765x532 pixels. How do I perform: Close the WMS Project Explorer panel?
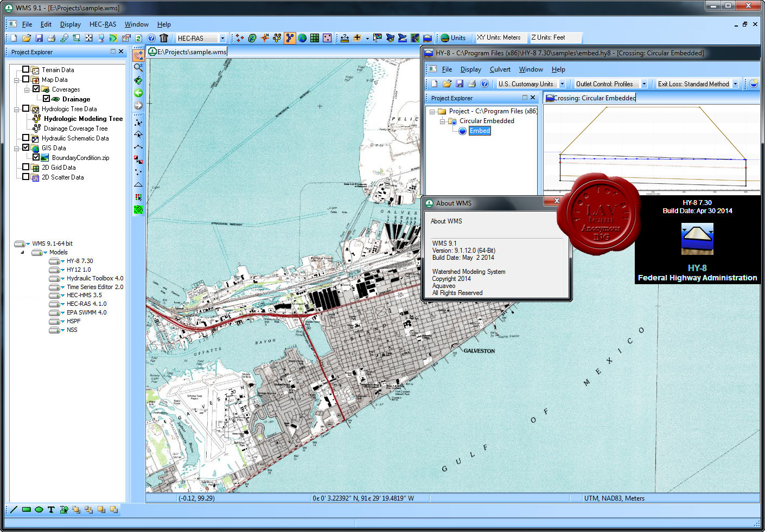coord(121,52)
